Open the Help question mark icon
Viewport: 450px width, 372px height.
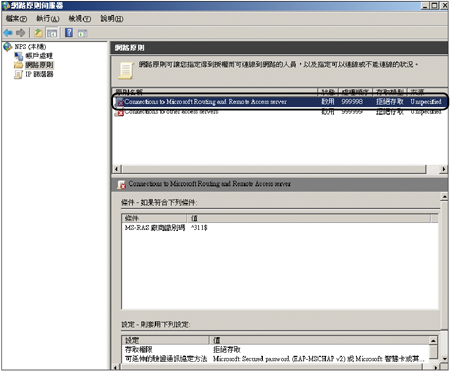pos(69,33)
